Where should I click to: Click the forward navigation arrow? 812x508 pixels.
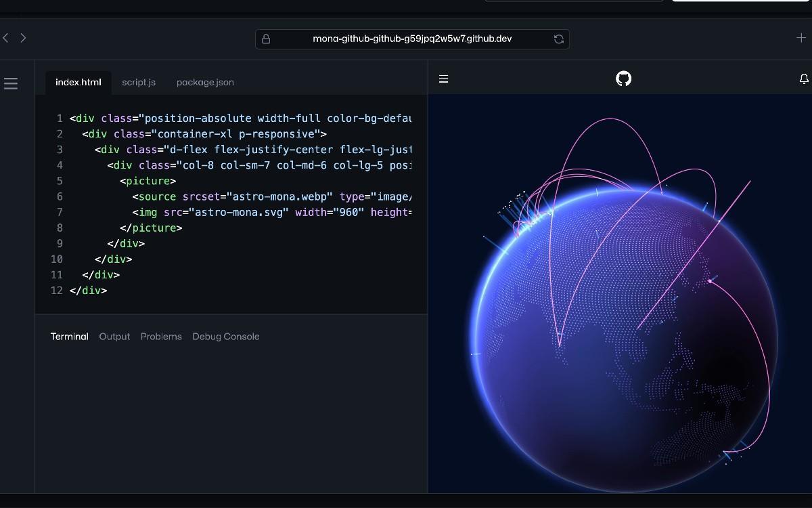(x=23, y=38)
